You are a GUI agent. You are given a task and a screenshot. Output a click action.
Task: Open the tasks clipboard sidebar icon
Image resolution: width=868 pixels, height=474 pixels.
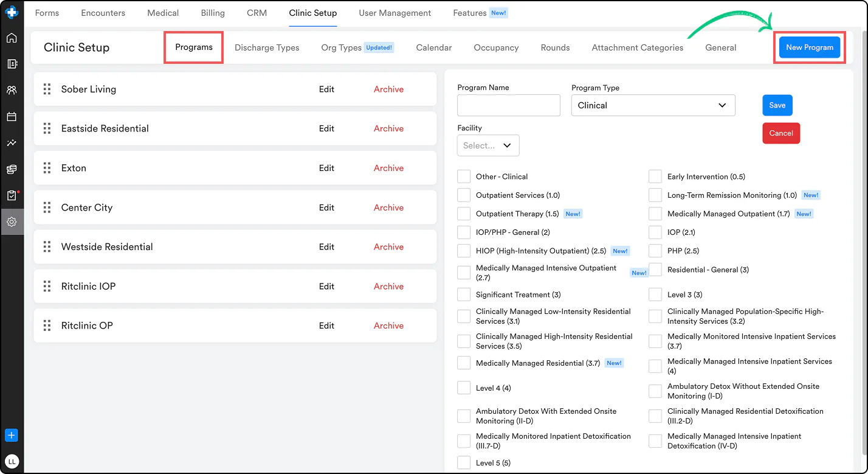click(12, 195)
